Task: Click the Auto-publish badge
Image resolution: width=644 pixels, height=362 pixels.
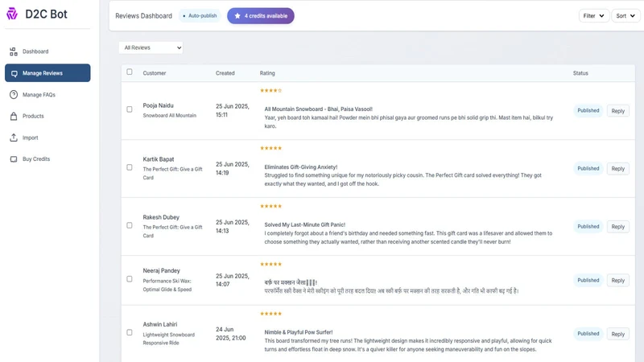Action: coord(200,15)
